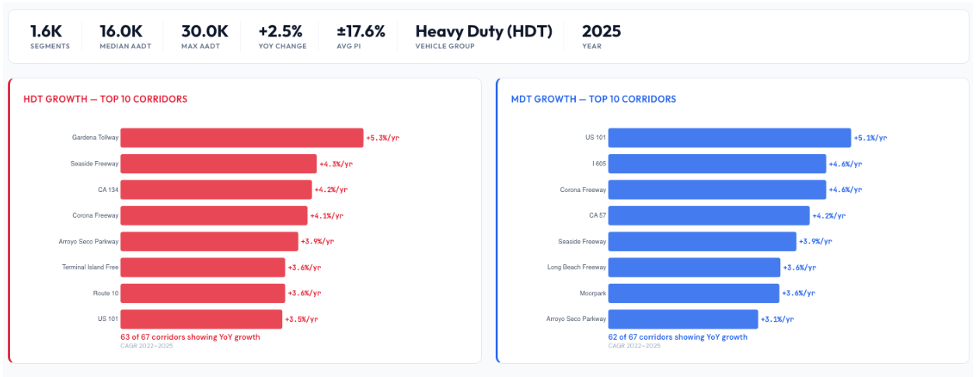Screen dimensions: 980x377
Task: Click the 2025 year value
Action: 601,31
